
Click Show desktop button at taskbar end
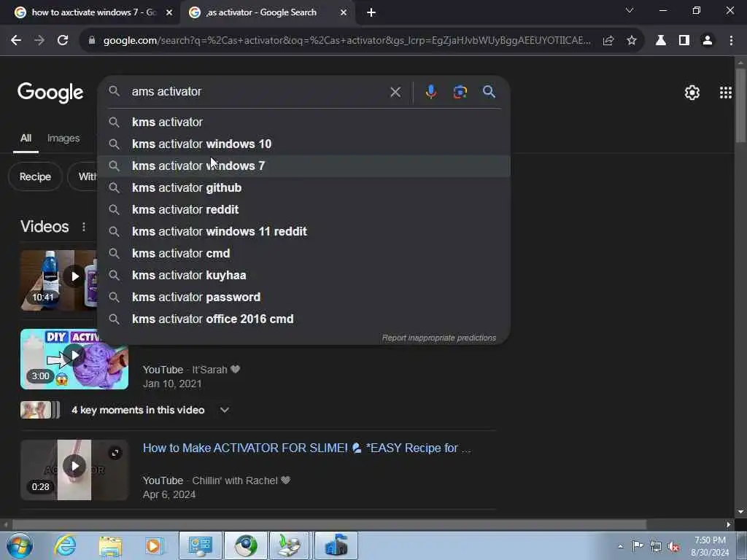point(741,546)
